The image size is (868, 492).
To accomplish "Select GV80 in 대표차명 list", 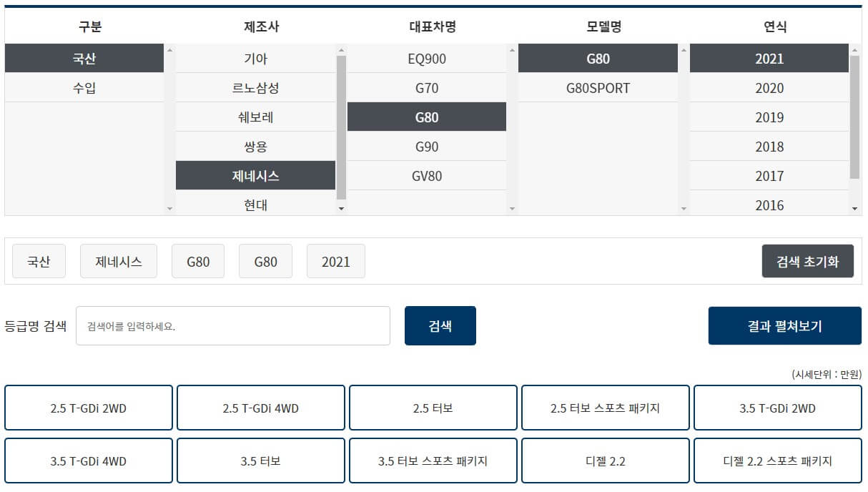I will (x=427, y=176).
